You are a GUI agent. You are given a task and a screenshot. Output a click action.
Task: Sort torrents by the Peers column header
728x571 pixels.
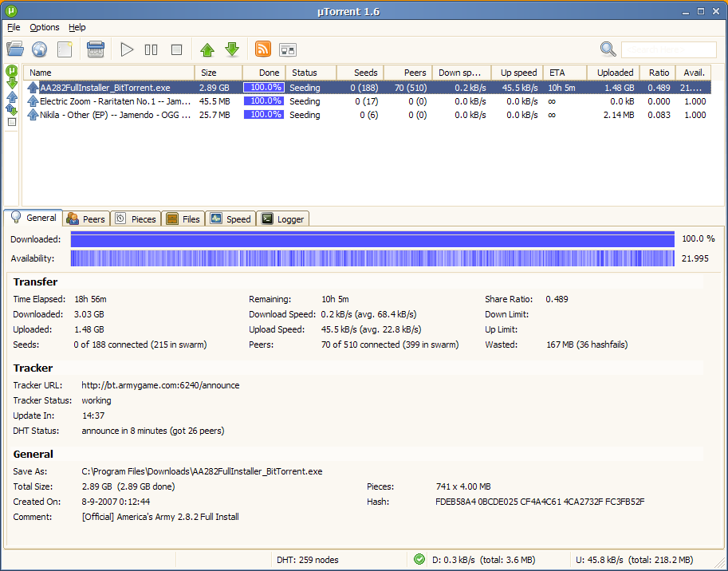408,73
